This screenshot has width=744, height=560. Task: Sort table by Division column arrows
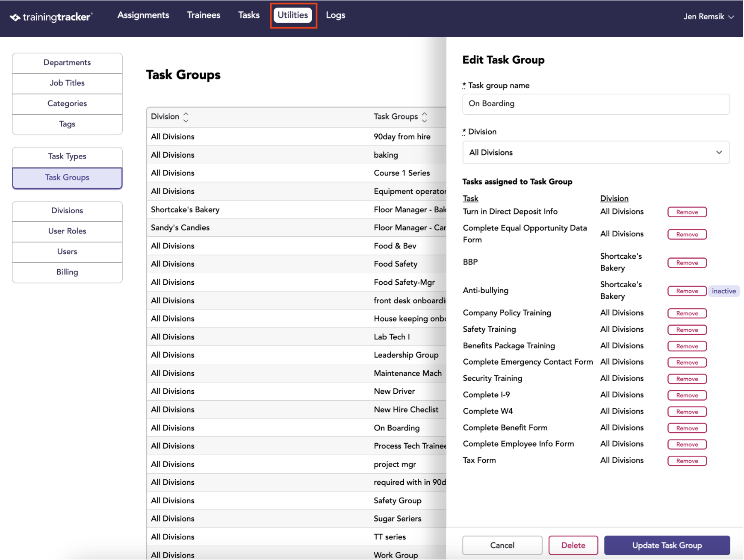coord(186,117)
